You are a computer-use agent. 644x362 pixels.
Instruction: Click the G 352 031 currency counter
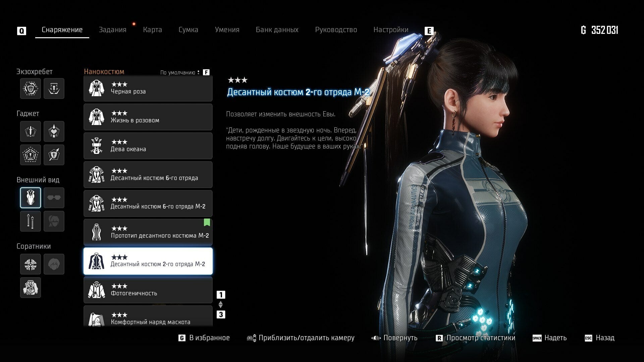pos(599,30)
